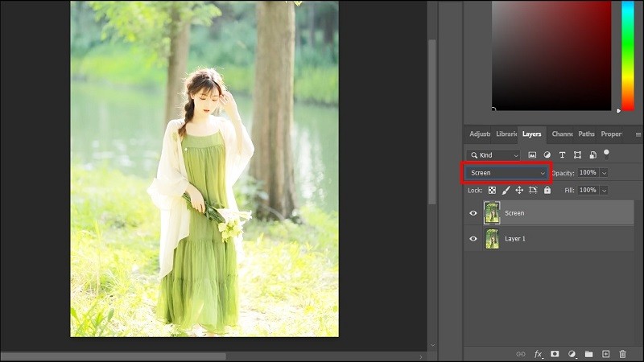Select the Screen layer thumbnail

pyautogui.click(x=492, y=213)
